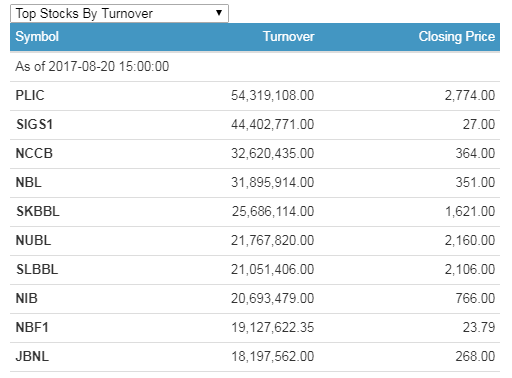Select the NBF1 symbol link
This screenshot has width=512, height=378.
32,327
